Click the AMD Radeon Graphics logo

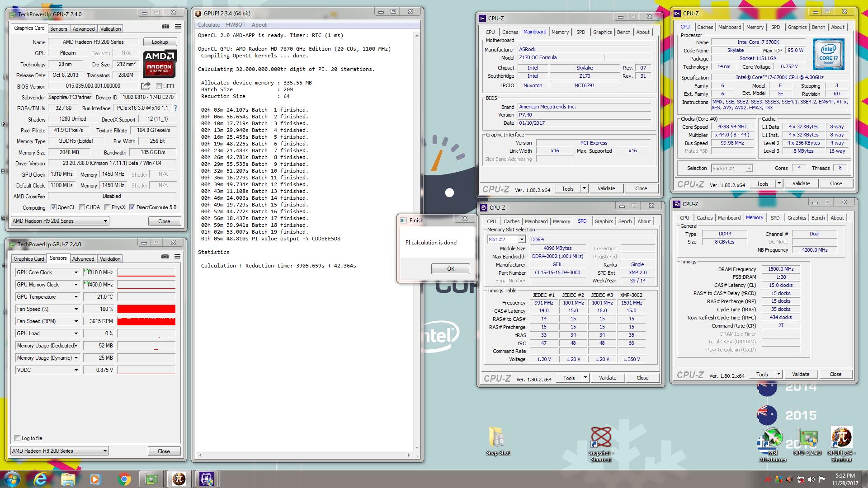[x=160, y=64]
